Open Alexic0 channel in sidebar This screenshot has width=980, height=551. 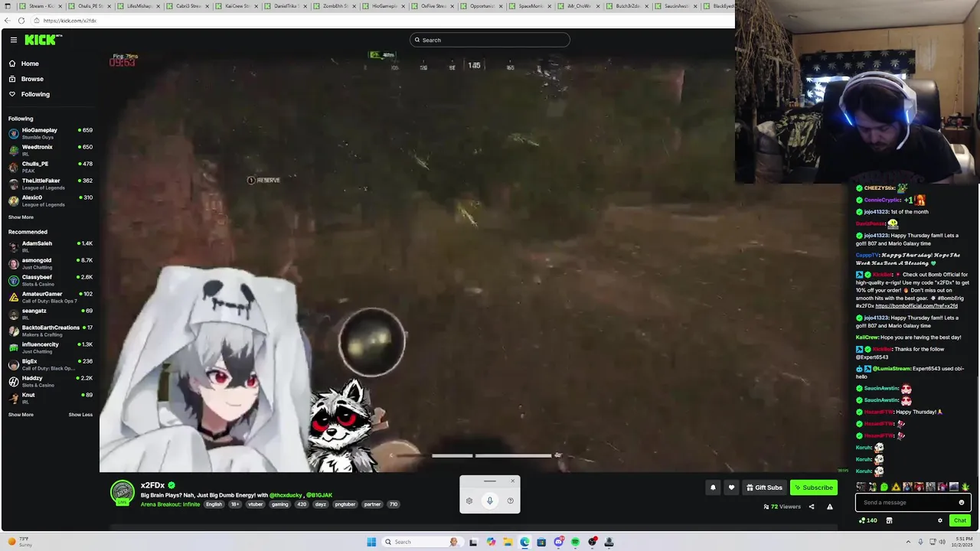(x=50, y=201)
